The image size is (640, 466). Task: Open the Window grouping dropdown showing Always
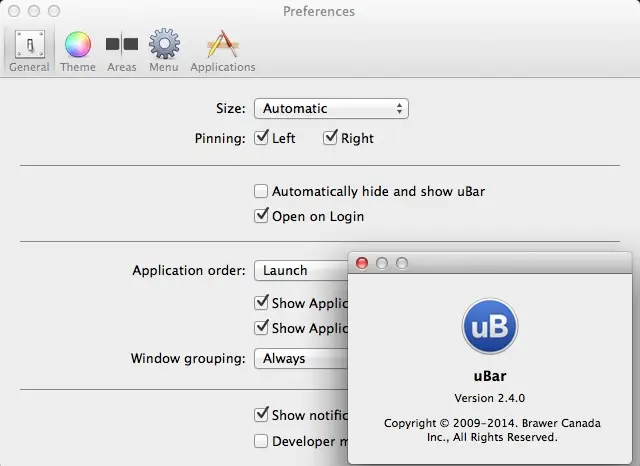pos(301,359)
